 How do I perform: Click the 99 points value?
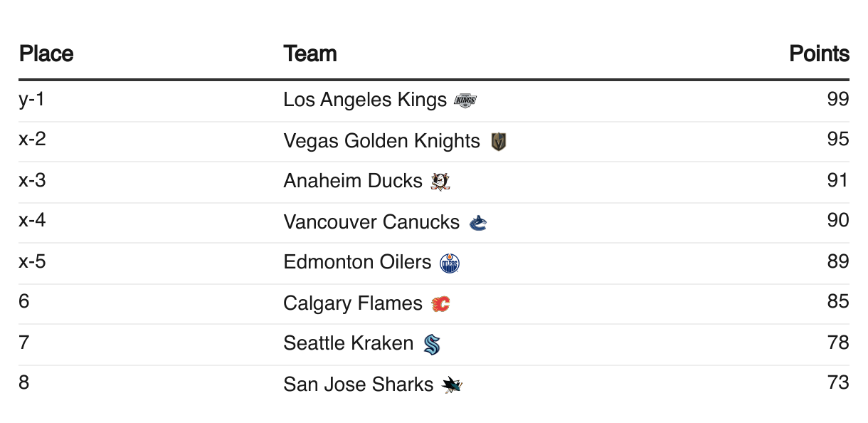click(x=837, y=99)
